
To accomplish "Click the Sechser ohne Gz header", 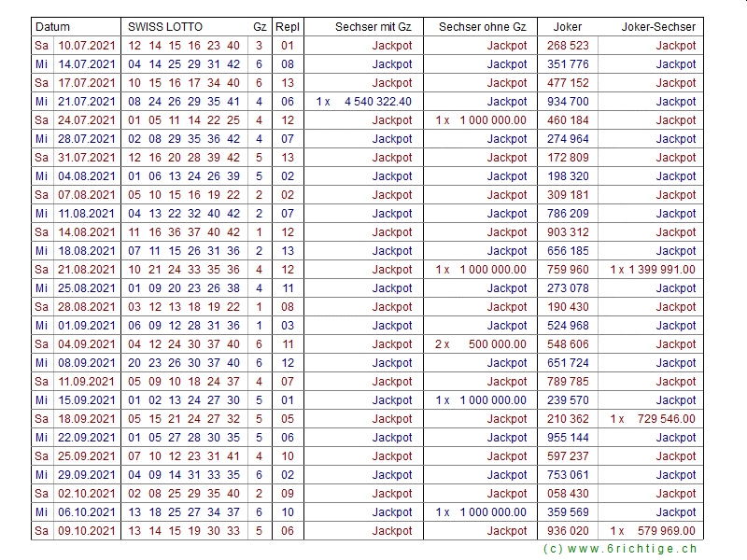I will (482, 27).
